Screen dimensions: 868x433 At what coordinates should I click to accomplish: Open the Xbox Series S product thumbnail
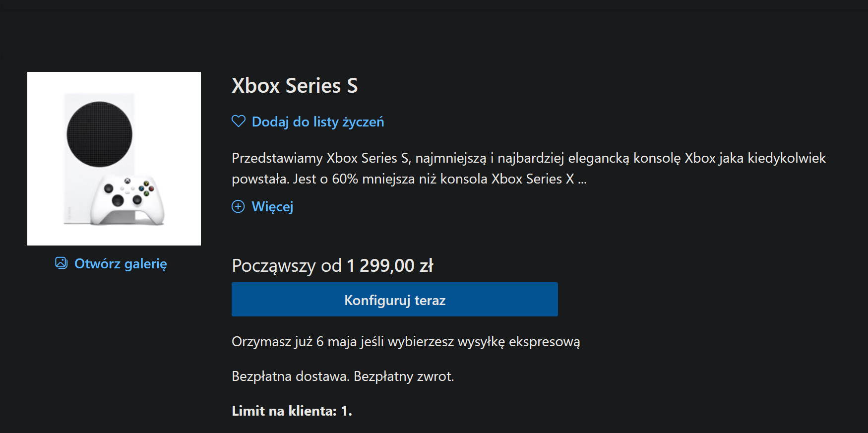[114, 159]
